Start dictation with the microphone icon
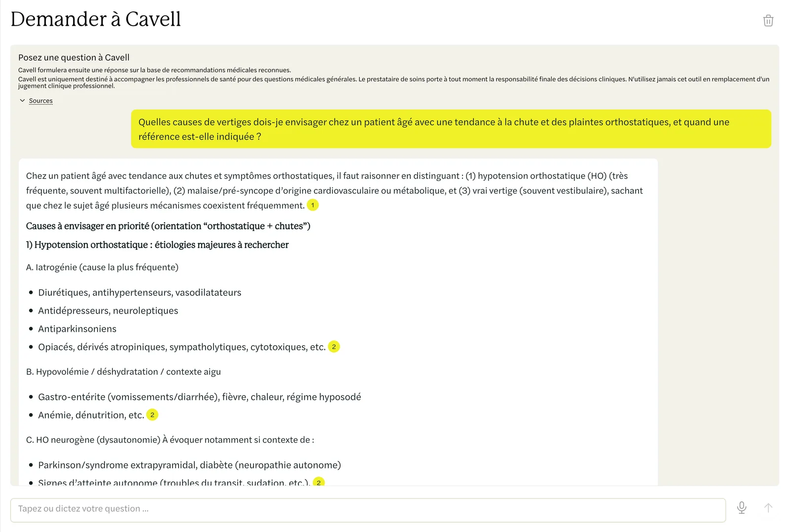789x532 pixels. 741,508
